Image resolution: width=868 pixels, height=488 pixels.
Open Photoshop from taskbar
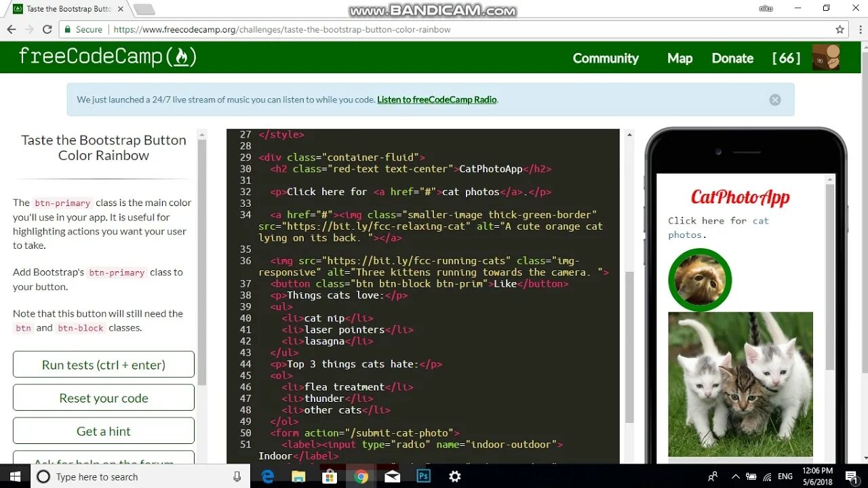click(x=424, y=476)
